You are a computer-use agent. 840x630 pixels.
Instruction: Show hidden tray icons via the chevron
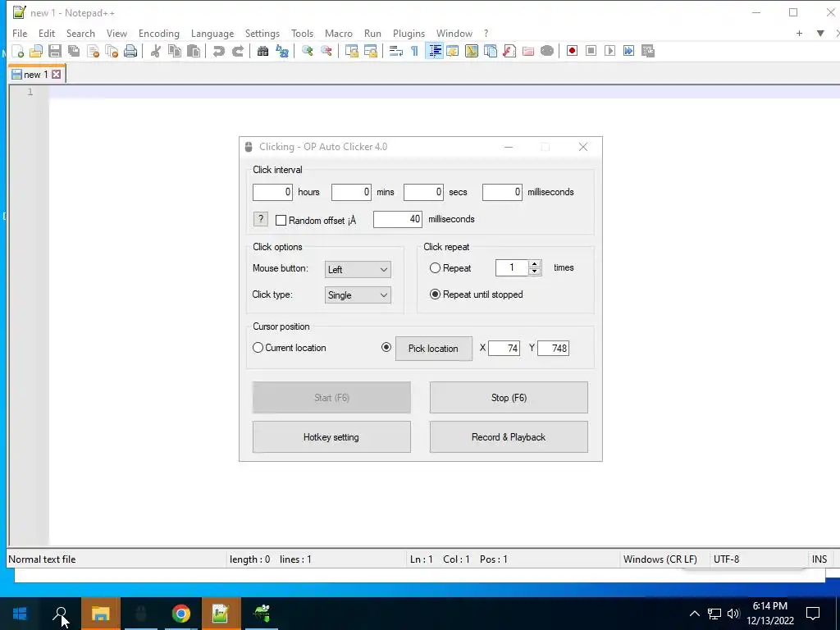point(694,614)
